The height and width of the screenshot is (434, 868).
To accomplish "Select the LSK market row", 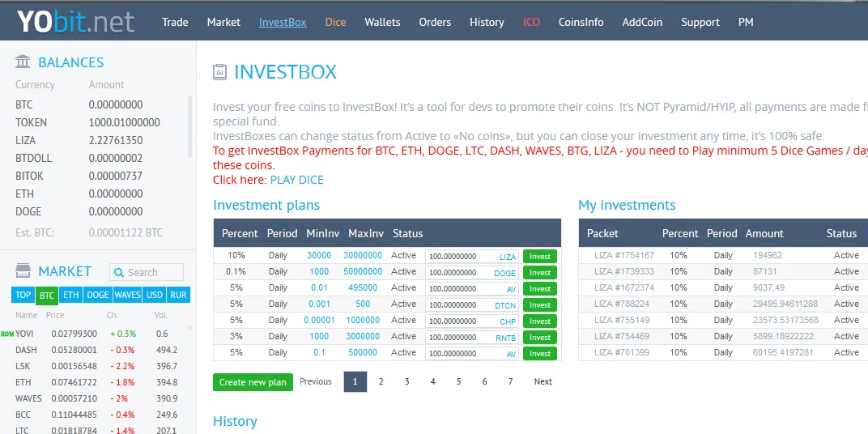I will 96,366.
